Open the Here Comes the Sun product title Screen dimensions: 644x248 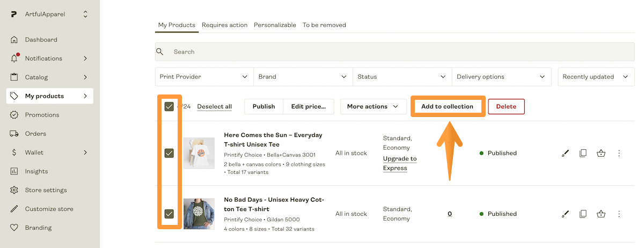273,140
